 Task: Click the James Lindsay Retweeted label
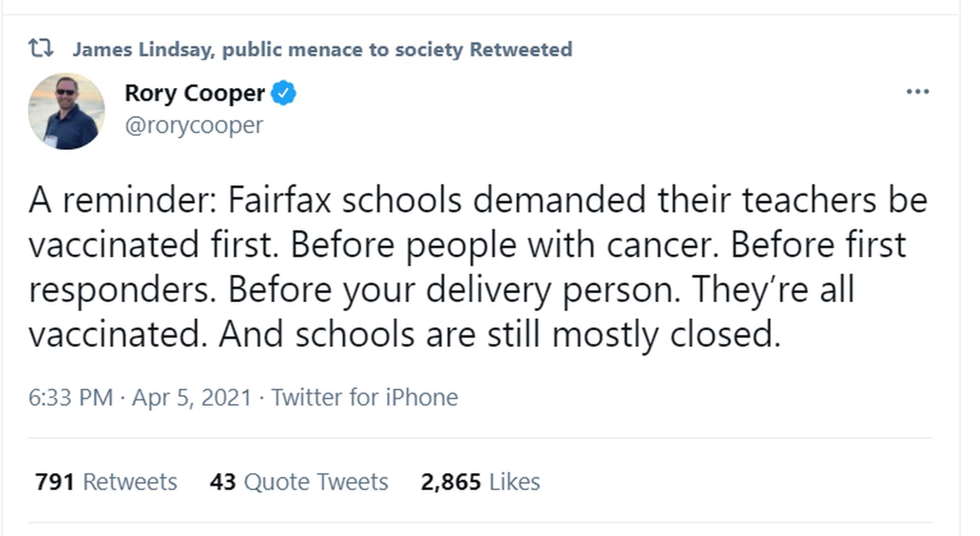(322, 49)
